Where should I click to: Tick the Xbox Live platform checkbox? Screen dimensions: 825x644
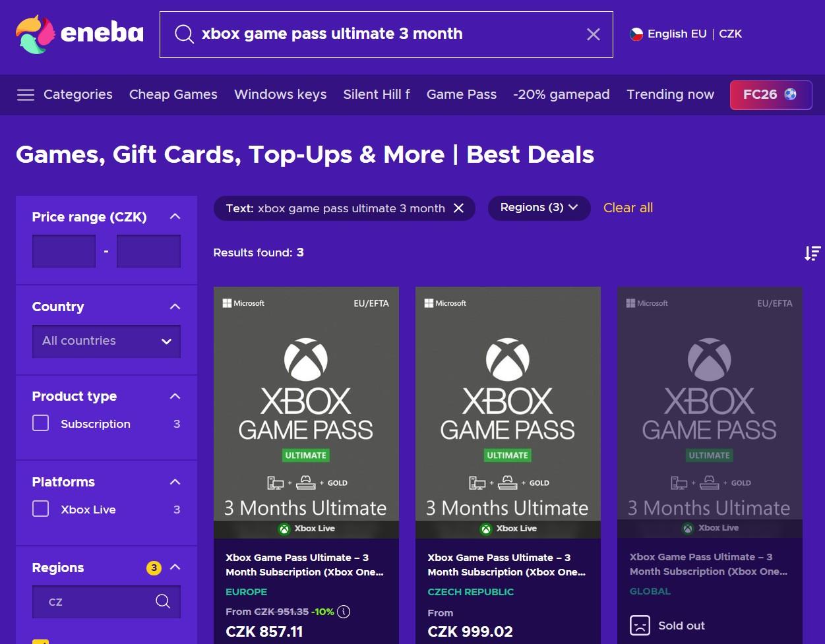(41, 509)
